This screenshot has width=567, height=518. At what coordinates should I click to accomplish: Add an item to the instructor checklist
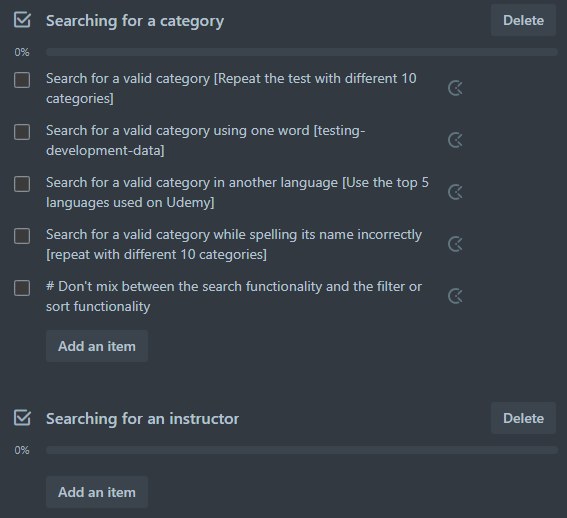pyautogui.click(x=97, y=492)
